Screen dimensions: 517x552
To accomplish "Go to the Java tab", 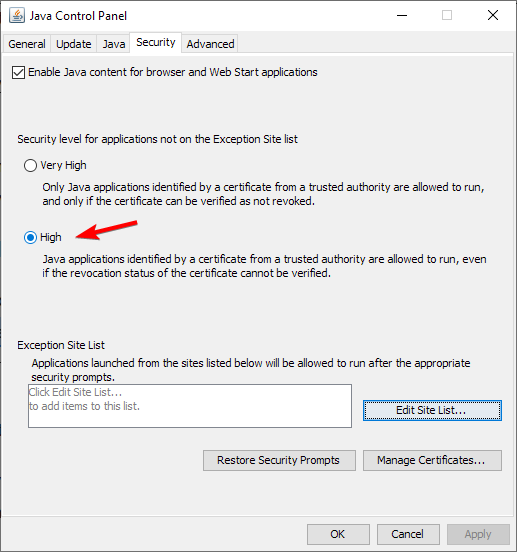I will [114, 44].
